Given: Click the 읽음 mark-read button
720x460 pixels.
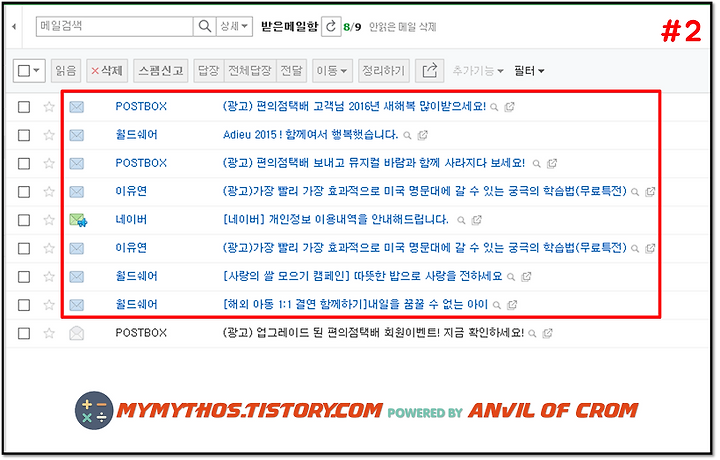Looking at the screenshot, I should [x=66, y=71].
